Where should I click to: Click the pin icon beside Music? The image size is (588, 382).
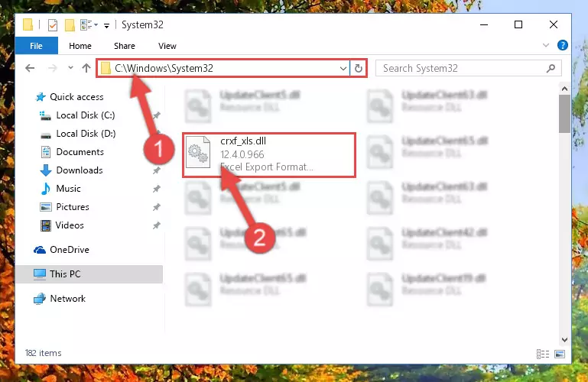point(157,189)
